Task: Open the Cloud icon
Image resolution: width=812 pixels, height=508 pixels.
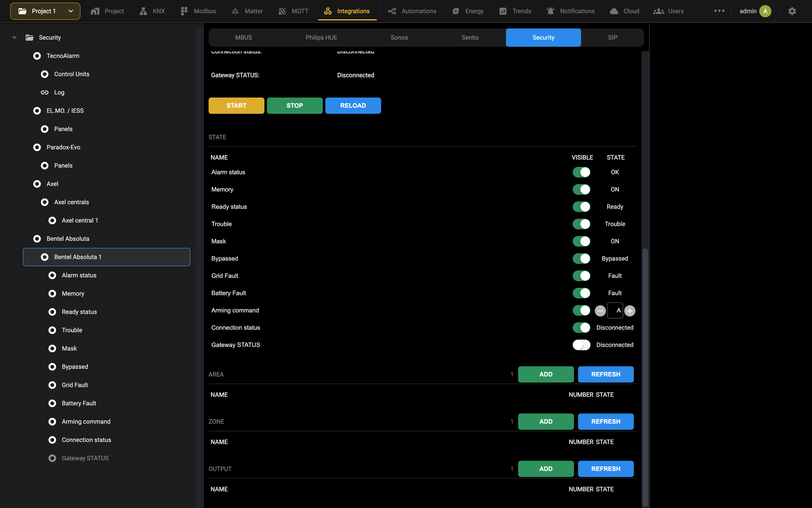Action: point(614,11)
